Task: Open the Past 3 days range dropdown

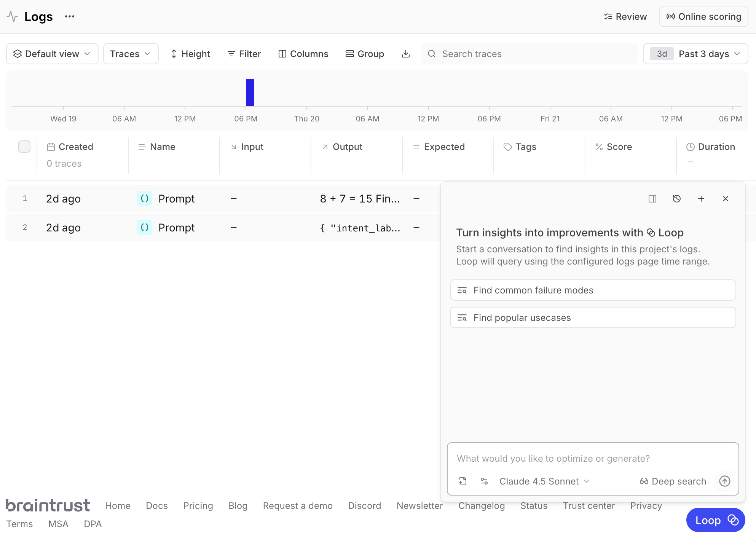Action: coord(695,54)
